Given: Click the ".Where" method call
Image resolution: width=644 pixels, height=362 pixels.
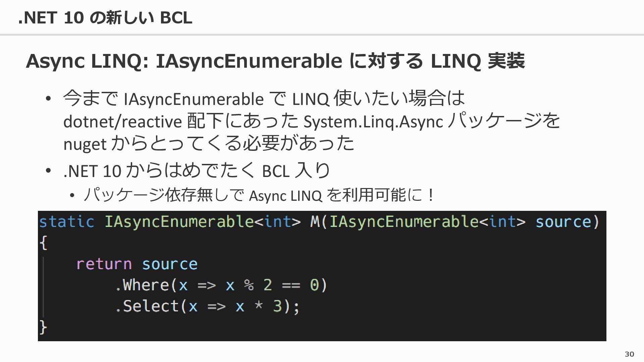Looking at the screenshot, I should coord(142,285).
